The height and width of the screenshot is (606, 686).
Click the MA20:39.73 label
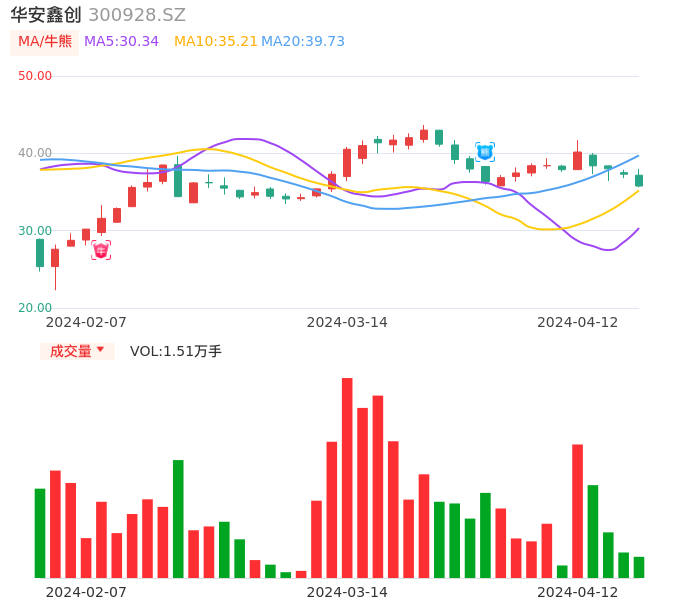coord(303,42)
